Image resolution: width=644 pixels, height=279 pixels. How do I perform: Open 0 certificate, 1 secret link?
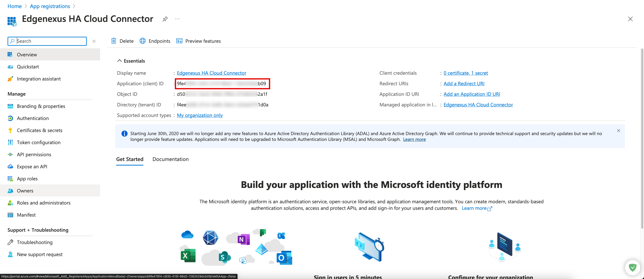point(466,73)
